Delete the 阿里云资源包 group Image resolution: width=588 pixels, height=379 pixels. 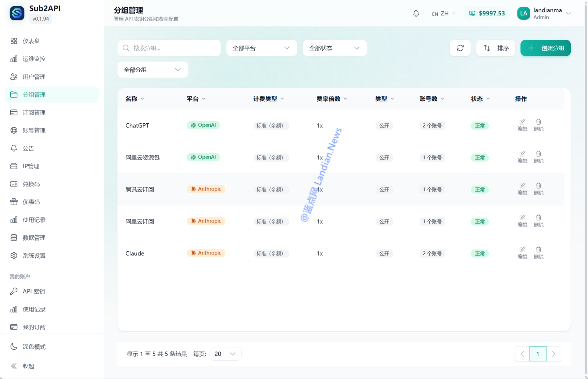click(x=538, y=157)
